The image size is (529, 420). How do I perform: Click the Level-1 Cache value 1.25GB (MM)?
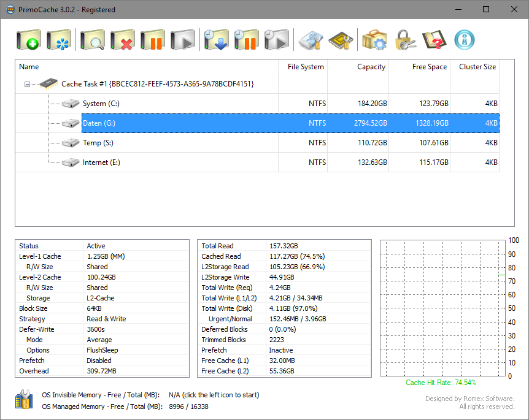click(106, 256)
